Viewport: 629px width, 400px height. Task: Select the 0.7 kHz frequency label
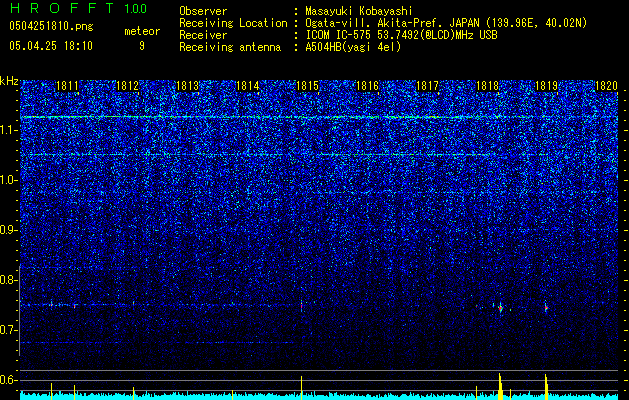pyautogui.click(x=9, y=330)
